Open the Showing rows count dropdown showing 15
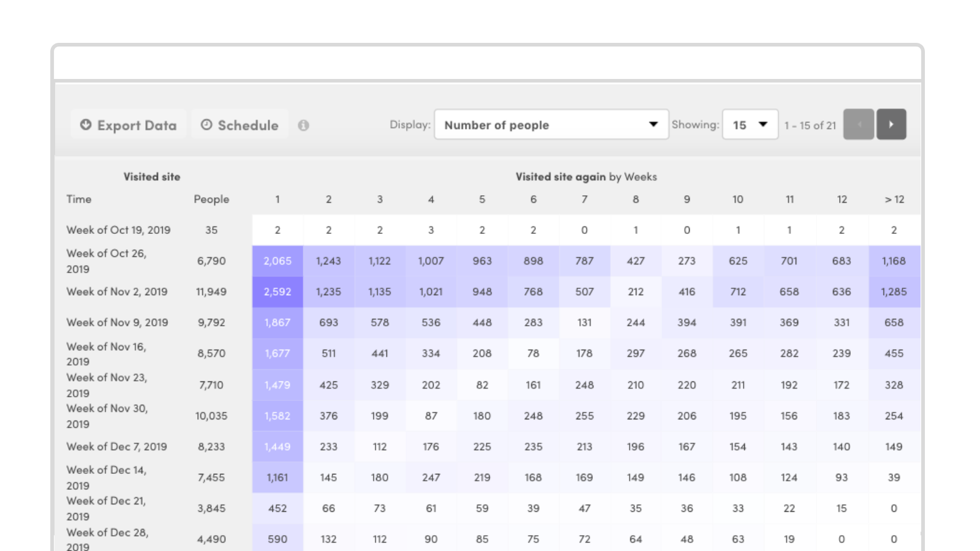The width and height of the screenshot is (980, 551). [x=749, y=124]
